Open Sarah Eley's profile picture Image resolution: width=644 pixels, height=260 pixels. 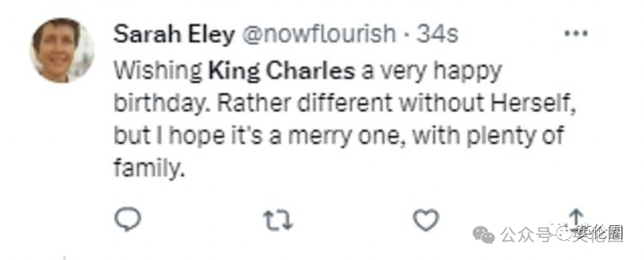click(x=62, y=50)
